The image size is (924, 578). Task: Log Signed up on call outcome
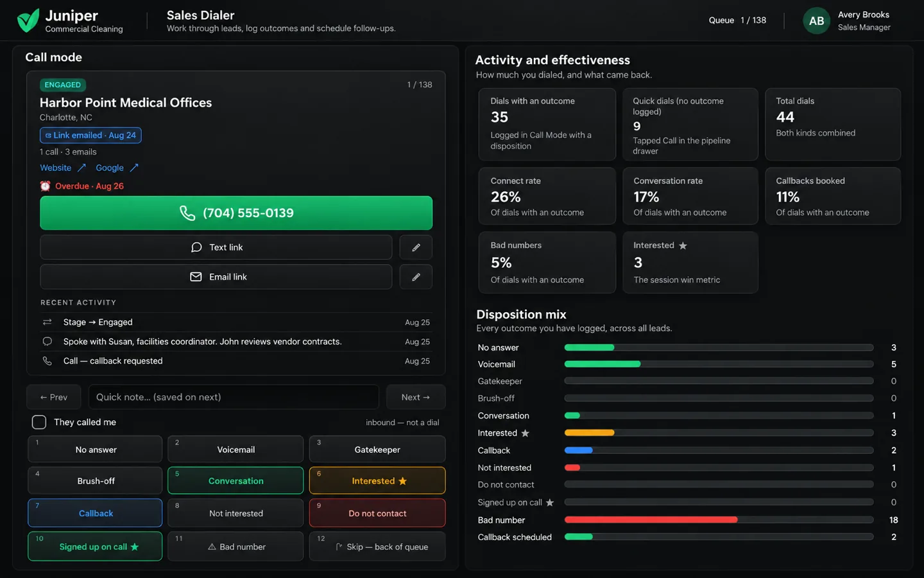click(x=95, y=547)
